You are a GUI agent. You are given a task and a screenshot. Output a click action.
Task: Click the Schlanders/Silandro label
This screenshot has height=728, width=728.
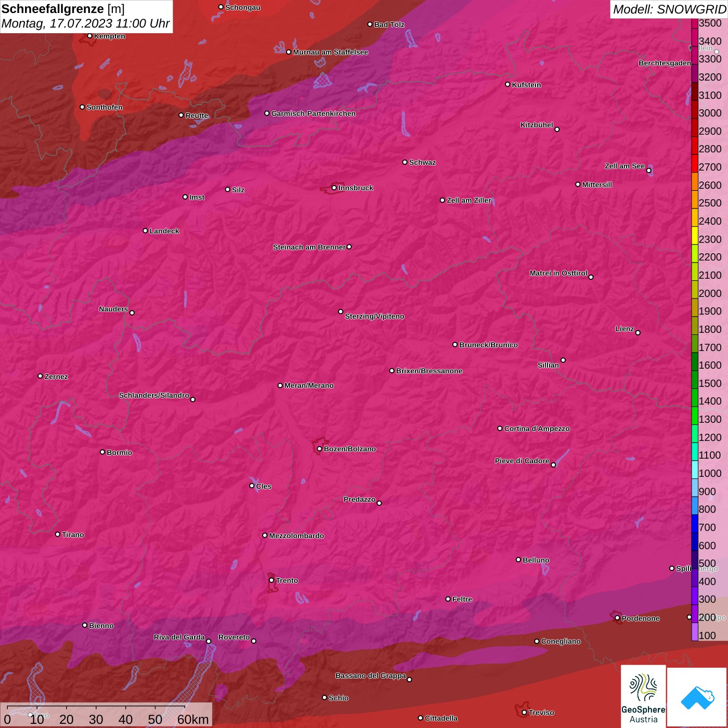(x=154, y=395)
